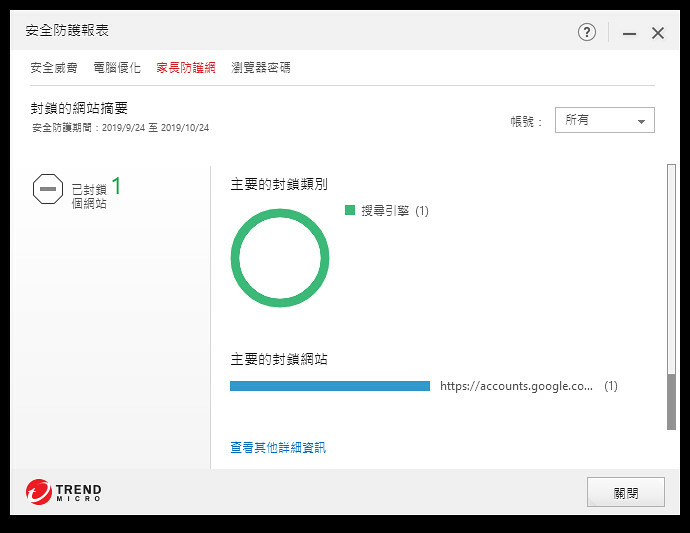Click the 關閉 button
Image resolution: width=690 pixels, height=533 pixels.
tap(626, 492)
